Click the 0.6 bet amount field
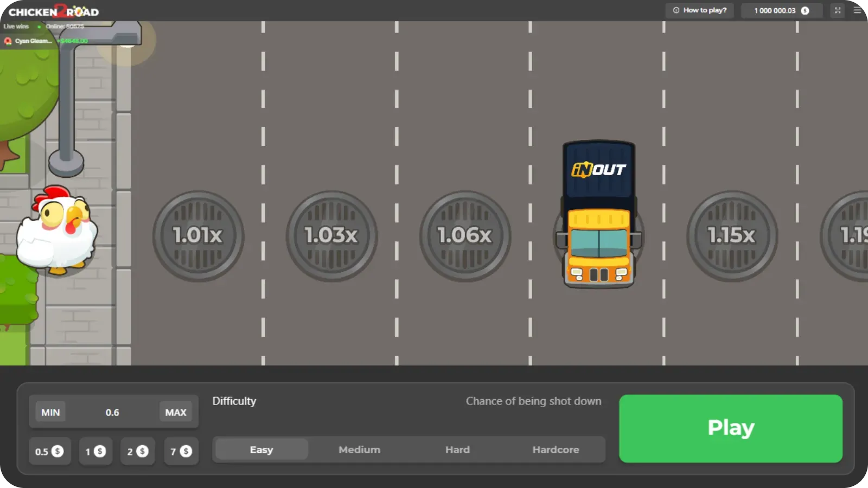This screenshot has height=488, width=868. click(112, 413)
